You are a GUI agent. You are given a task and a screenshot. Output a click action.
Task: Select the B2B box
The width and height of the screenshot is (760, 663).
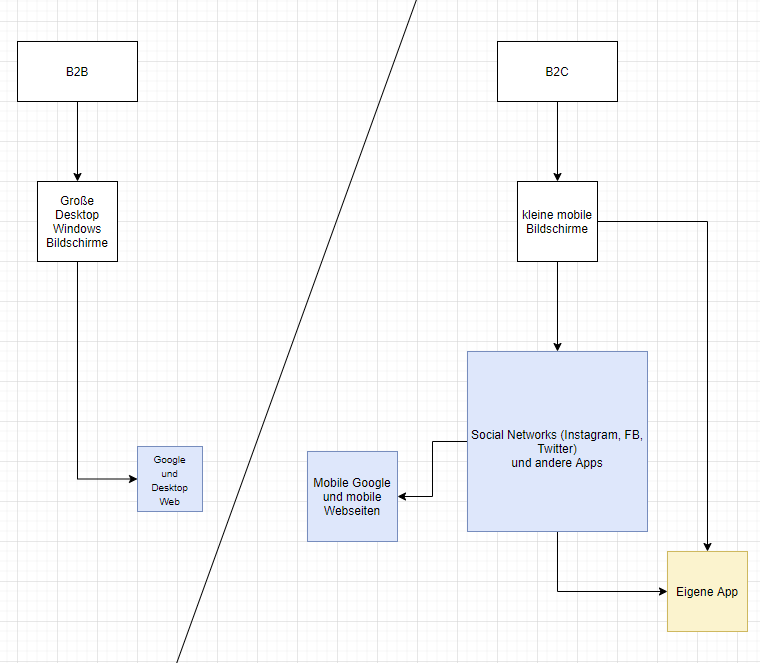pos(77,71)
